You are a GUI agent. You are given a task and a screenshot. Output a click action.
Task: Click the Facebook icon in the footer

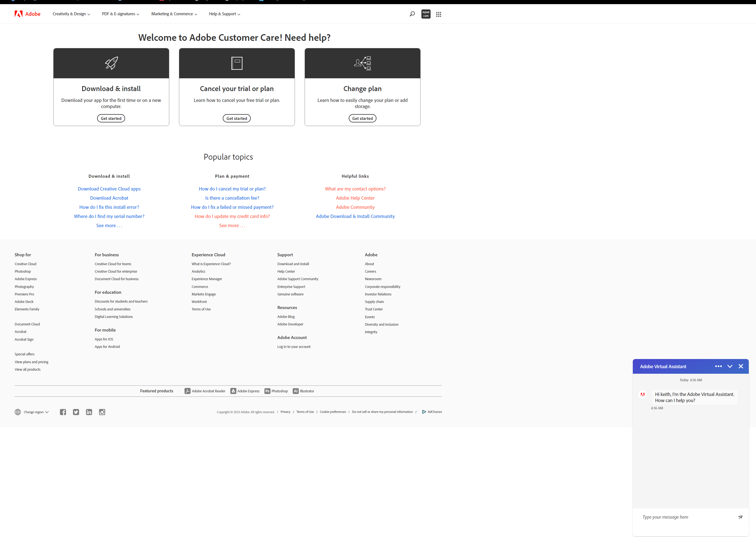[63, 412]
